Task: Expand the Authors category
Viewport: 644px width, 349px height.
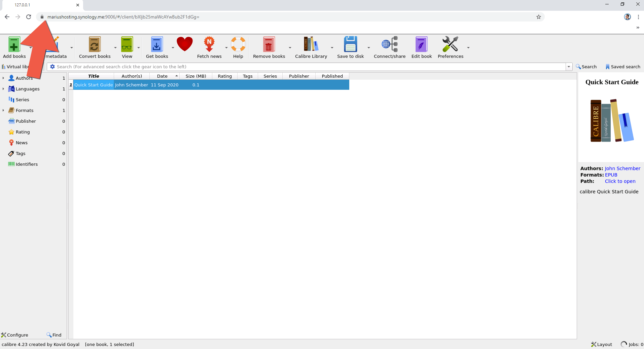Action: click(3, 78)
